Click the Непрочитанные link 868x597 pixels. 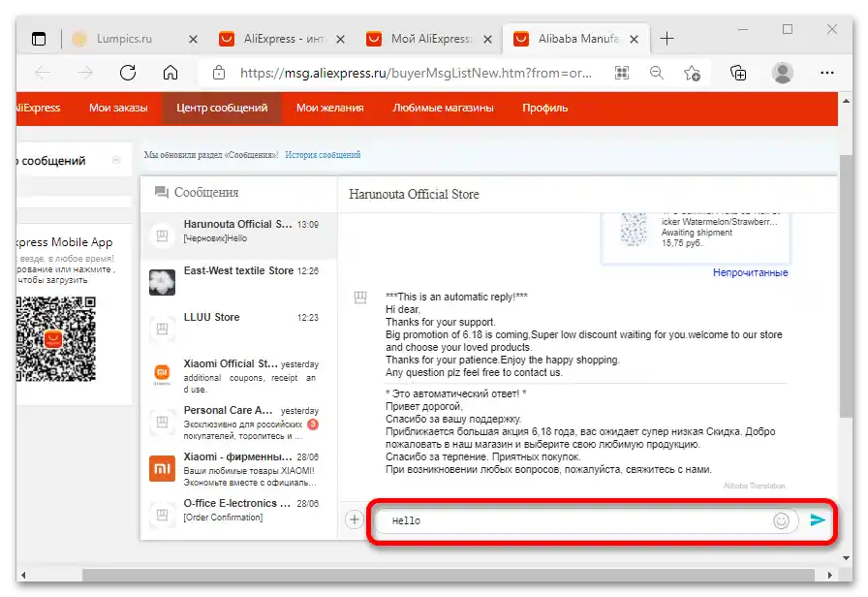750,272
